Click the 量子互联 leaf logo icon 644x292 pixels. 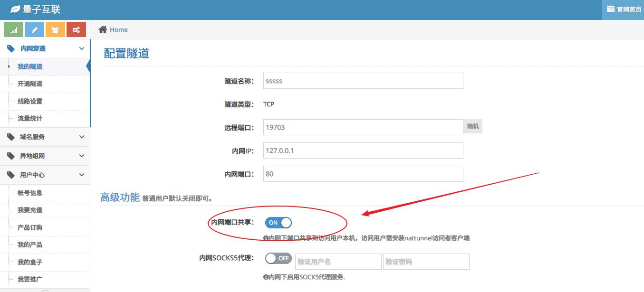[15, 9]
